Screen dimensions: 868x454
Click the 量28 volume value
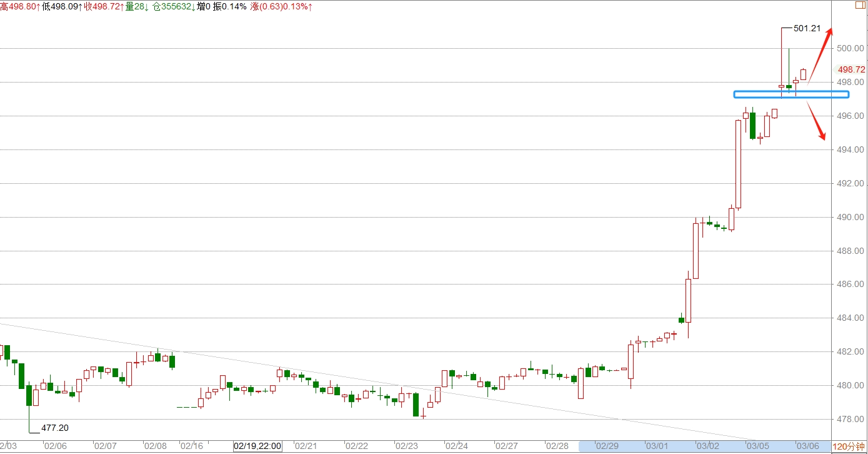point(137,6)
